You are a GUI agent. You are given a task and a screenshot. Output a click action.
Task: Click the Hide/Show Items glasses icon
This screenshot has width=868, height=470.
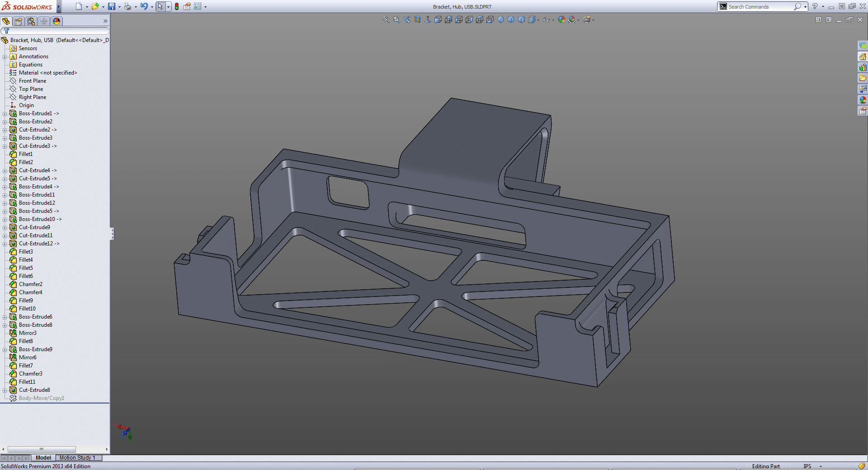[547, 20]
